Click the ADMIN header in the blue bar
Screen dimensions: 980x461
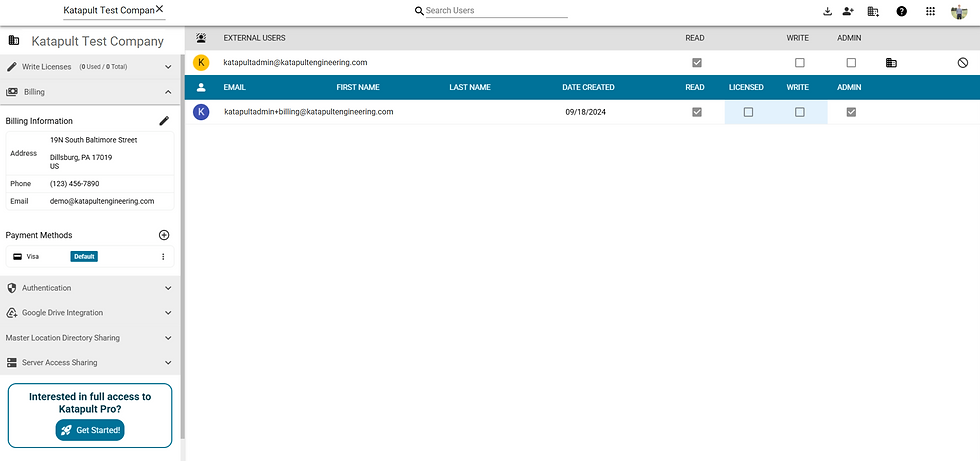coord(849,87)
